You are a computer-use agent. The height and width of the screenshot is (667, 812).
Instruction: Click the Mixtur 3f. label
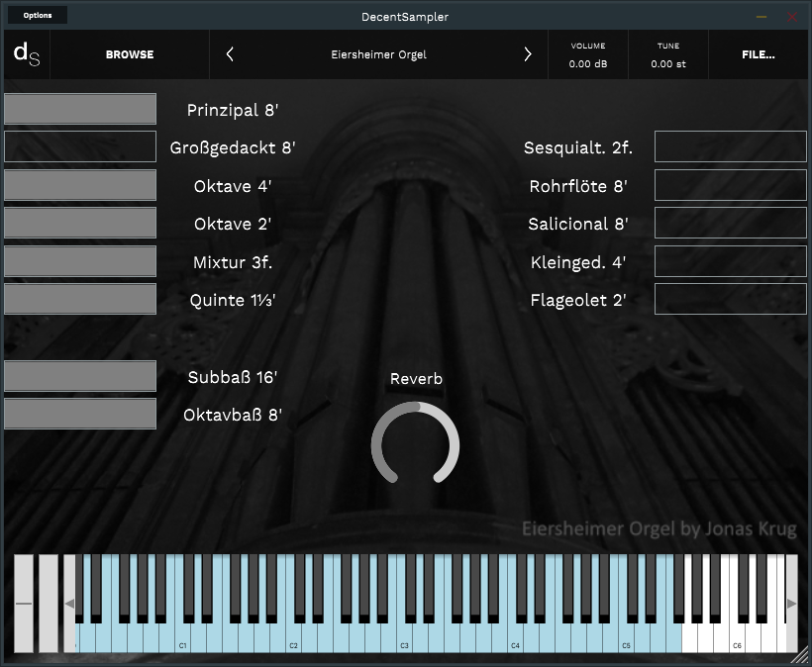(x=233, y=262)
